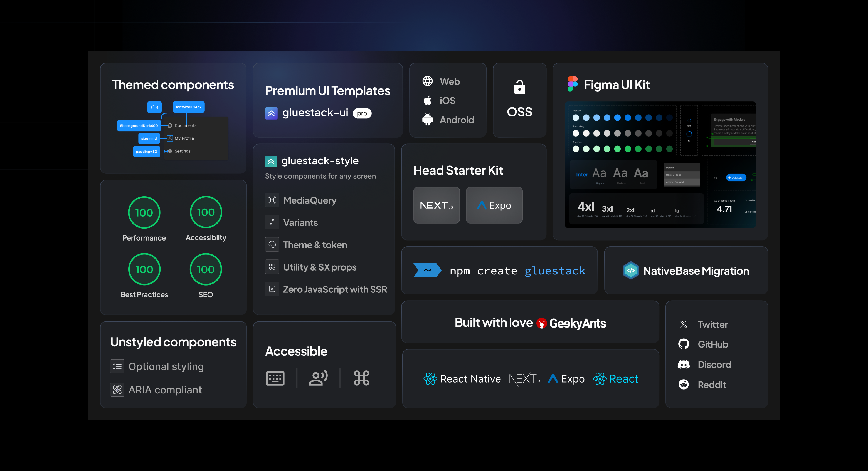The width and height of the screenshot is (868, 471).
Task: Click the Apple iOS icon
Action: 428,100
